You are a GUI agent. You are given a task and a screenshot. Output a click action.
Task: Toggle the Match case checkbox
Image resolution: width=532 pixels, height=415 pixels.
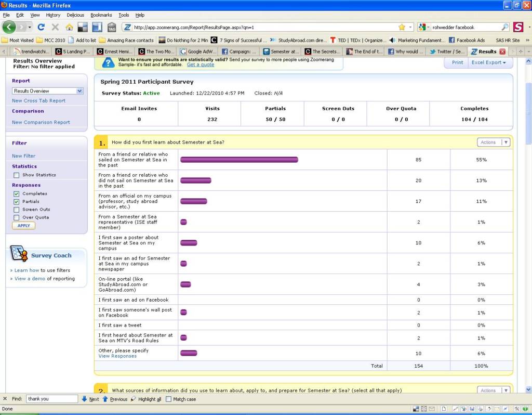coord(168,399)
